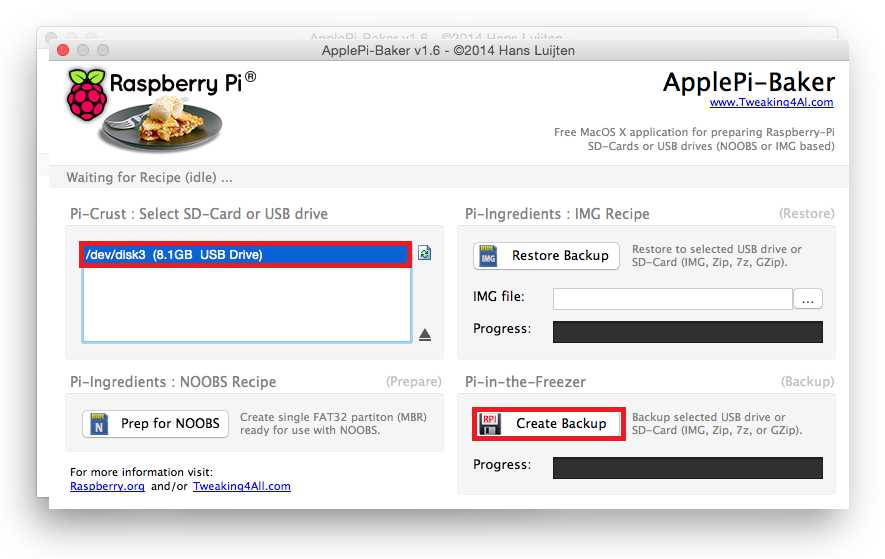Image resolution: width=885 pixels, height=559 pixels.
Task: Click the eject drive triangle icon
Action: pos(425,335)
